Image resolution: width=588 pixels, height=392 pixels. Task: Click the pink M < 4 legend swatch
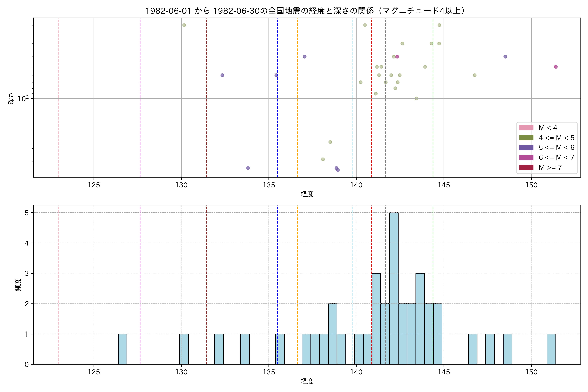[526, 128]
